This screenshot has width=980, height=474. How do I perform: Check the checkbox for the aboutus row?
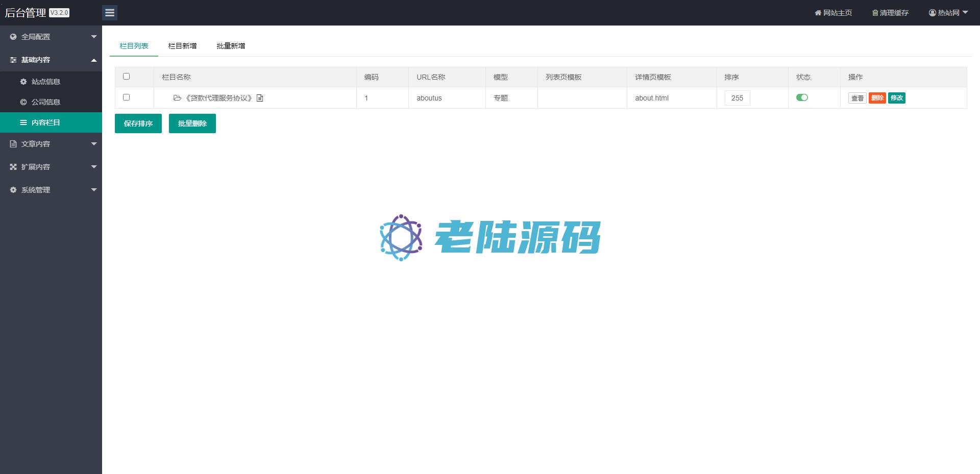coord(127,97)
